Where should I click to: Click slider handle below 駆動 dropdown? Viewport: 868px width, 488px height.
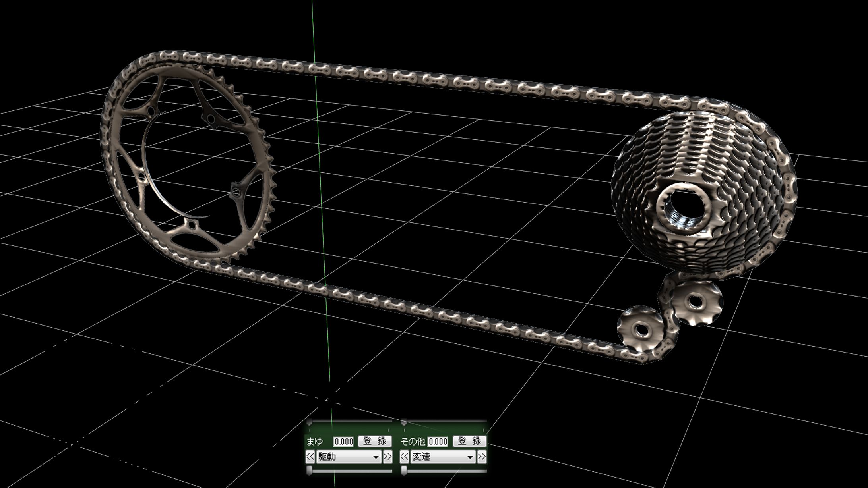pyautogui.click(x=310, y=471)
